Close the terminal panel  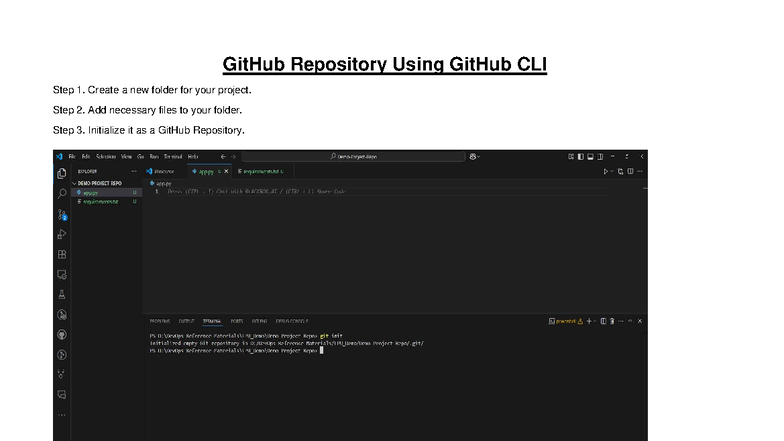click(640, 322)
